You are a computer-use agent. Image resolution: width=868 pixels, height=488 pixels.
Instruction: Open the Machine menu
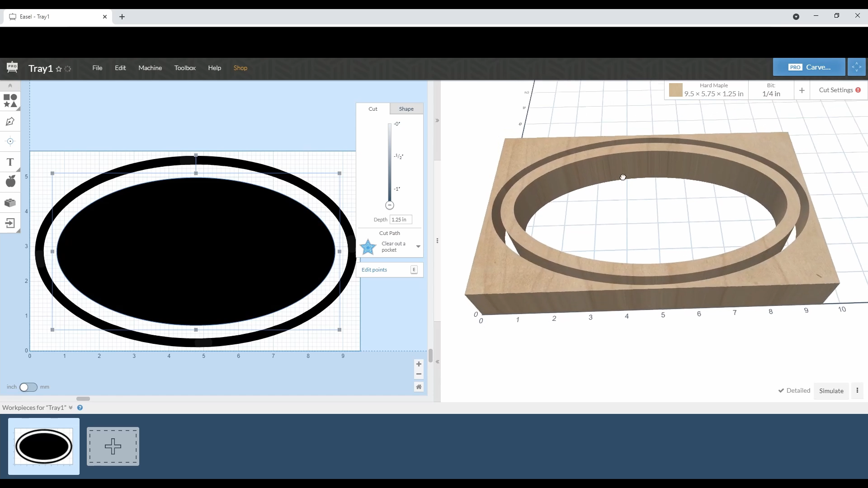150,67
